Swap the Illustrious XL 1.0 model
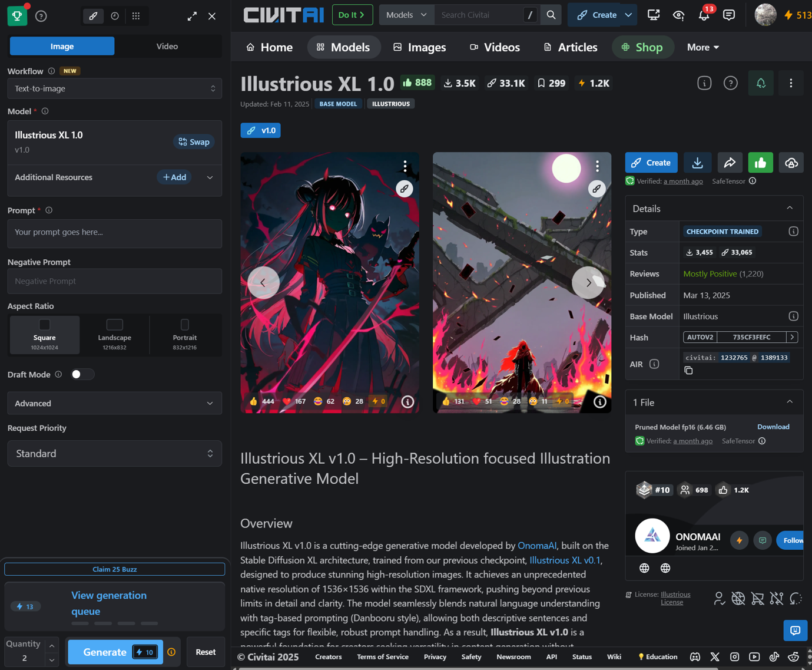The image size is (812, 670). [194, 142]
